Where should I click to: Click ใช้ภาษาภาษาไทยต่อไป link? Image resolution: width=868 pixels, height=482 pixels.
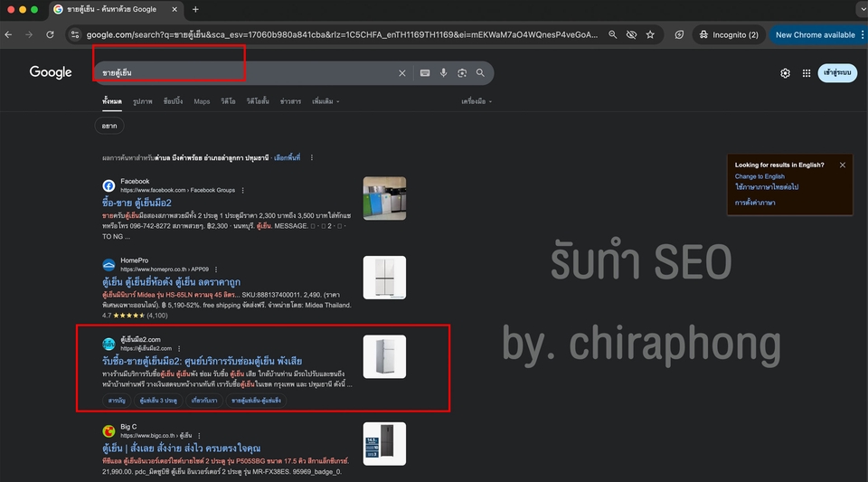[767, 187]
